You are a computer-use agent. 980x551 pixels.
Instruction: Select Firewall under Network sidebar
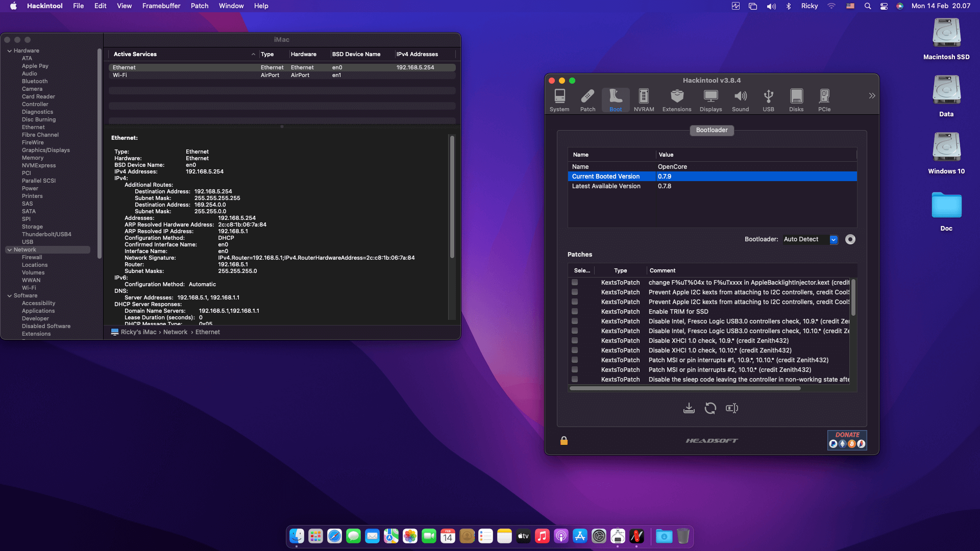(32, 257)
